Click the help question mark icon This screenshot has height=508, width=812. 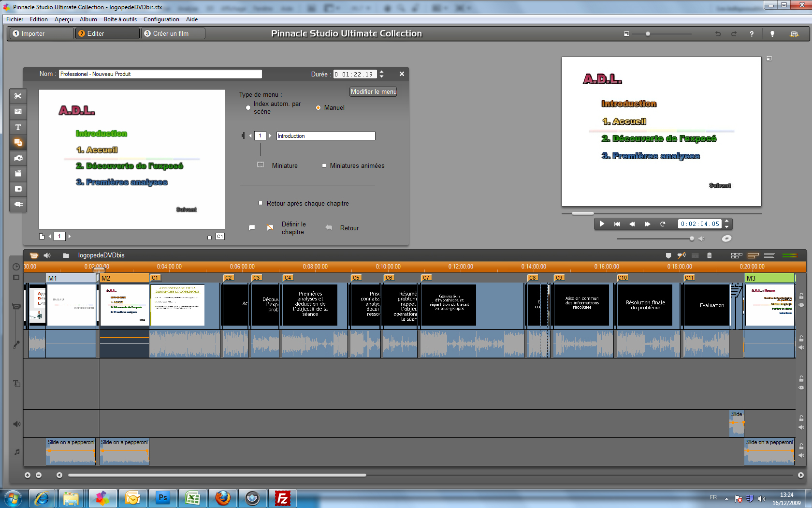(752, 34)
